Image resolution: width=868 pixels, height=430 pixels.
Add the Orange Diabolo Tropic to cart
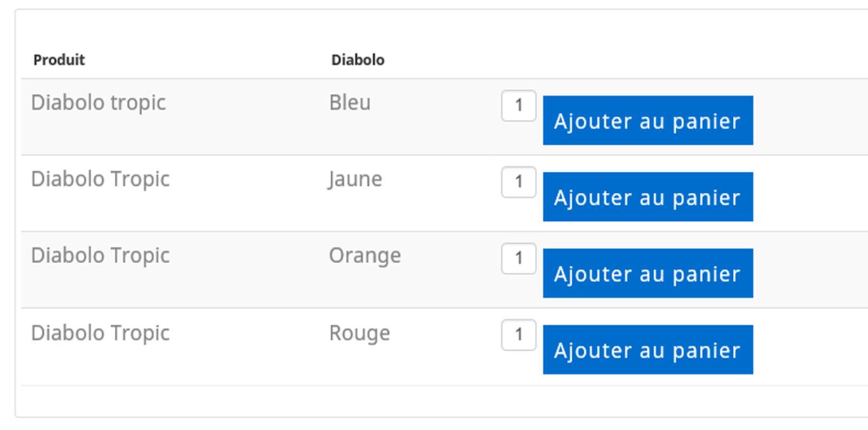tap(647, 273)
